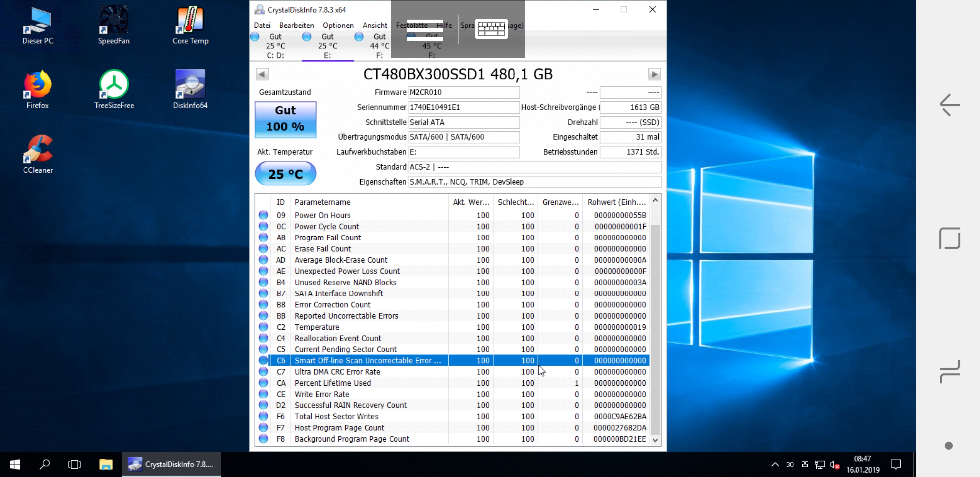The height and width of the screenshot is (477, 980).
Task: Select the 44 °C drive F: tab
Action: [x=379, y=46]
